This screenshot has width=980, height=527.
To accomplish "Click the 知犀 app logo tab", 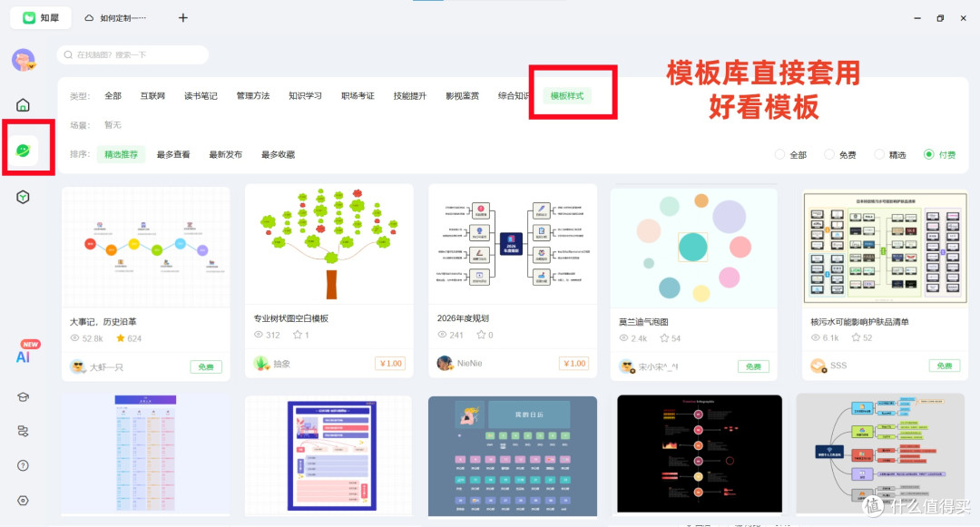I will pyautogui.click(x=41, y=17).
